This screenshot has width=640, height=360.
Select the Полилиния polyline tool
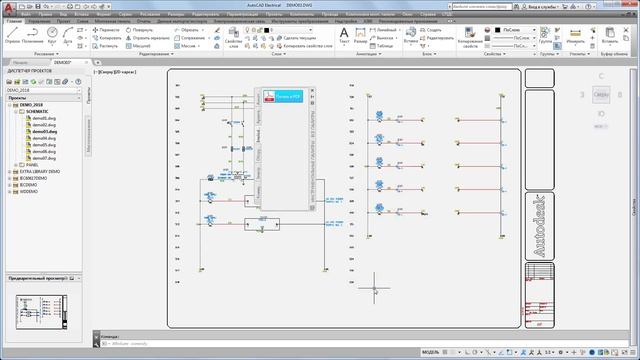point(32,35)
